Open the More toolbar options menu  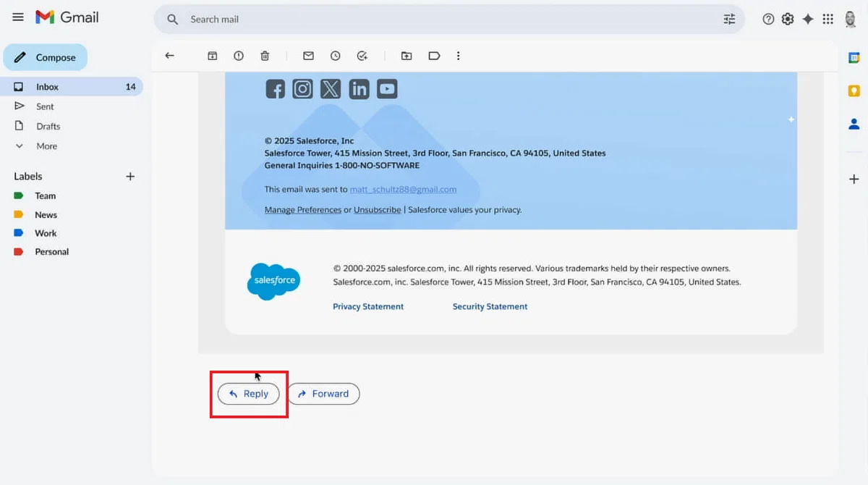(458, 56)
